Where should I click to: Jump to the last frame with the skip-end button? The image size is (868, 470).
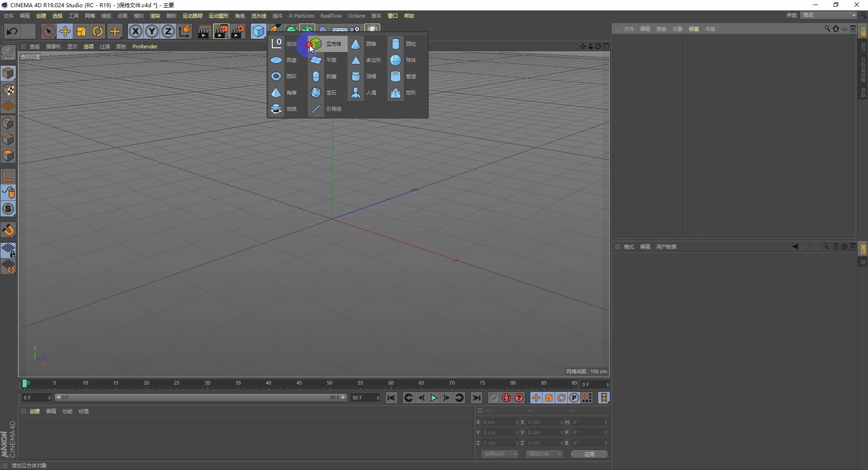477,398
